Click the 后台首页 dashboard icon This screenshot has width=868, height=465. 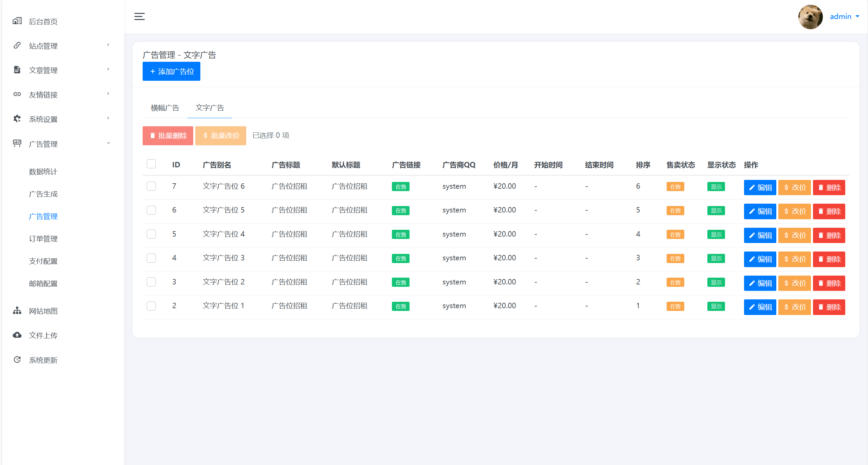coord(17,21)
